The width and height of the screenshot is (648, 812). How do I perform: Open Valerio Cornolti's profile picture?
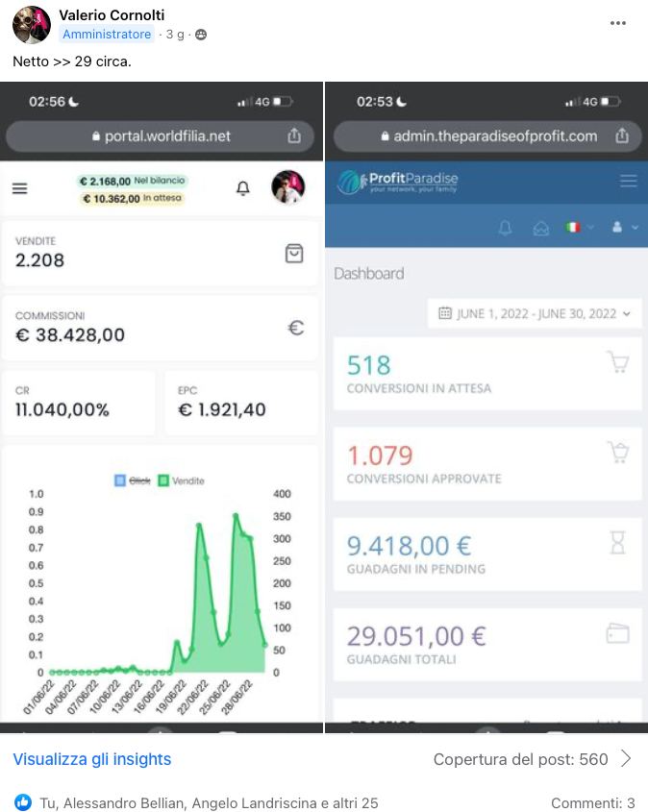click(x=32, y=25)
